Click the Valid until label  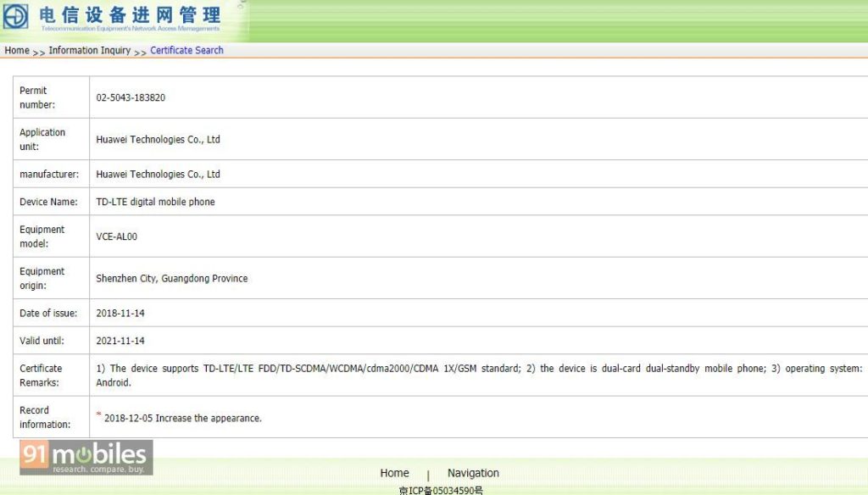click(42, 341)
